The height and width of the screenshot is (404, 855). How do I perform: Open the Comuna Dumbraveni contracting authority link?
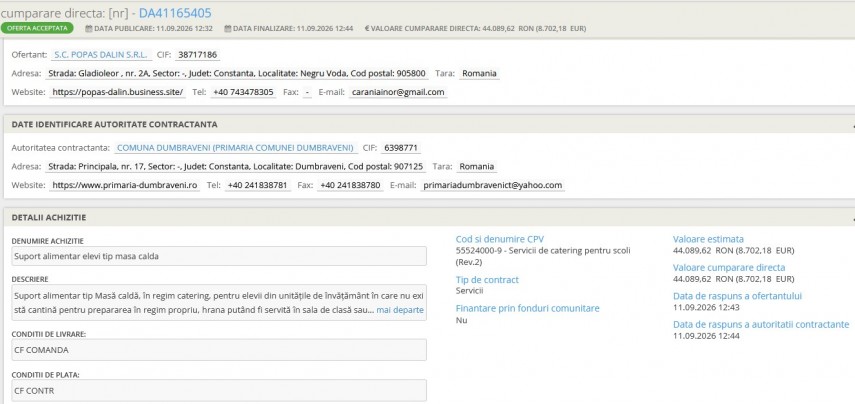[236, 148]
